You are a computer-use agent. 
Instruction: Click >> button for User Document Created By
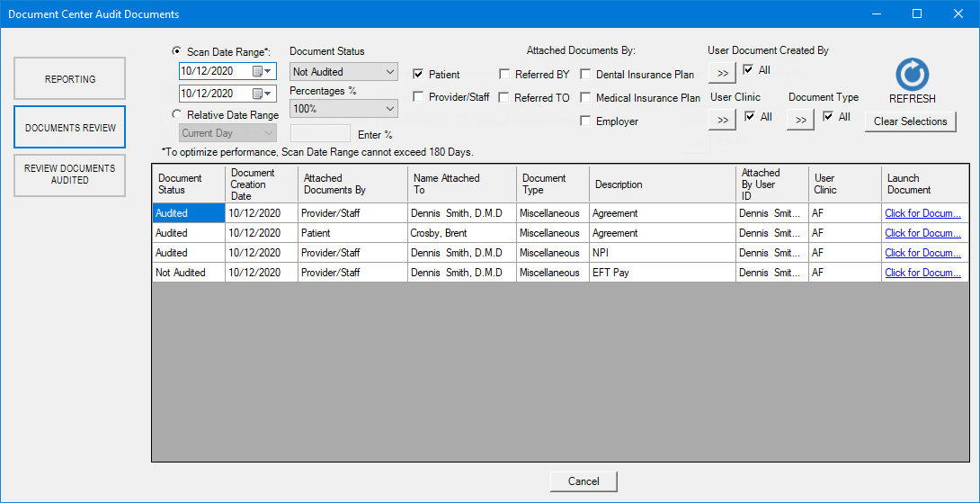coord(722,72)
